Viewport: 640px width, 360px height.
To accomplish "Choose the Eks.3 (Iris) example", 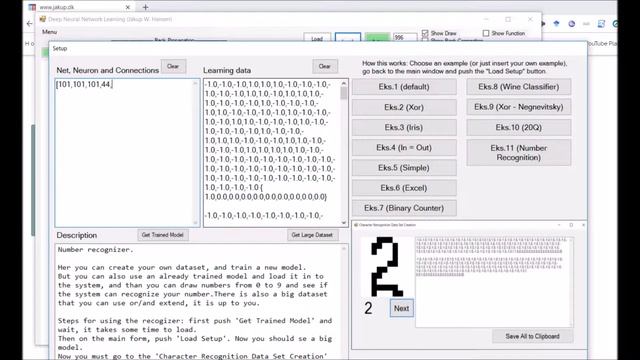I will point(404,127).
